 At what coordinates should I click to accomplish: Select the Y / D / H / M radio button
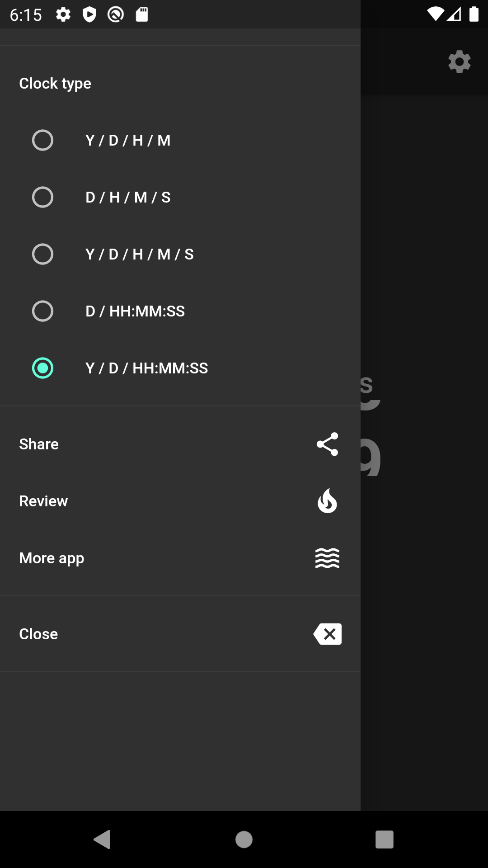(42, 140)
